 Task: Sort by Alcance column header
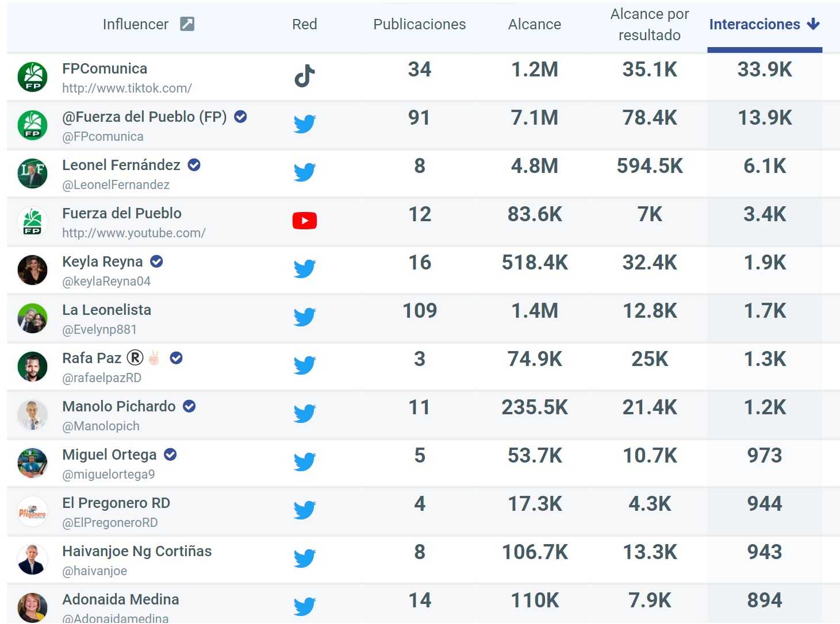click(x=534, y=25)
